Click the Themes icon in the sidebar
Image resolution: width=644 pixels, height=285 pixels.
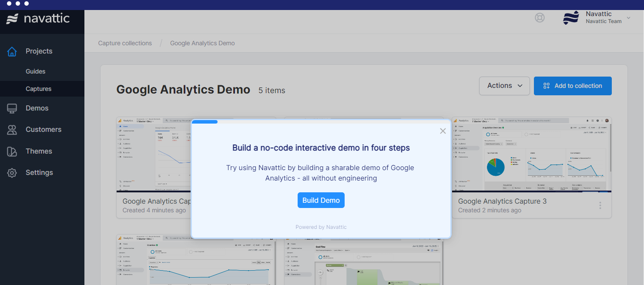click(x=12, y=151)
